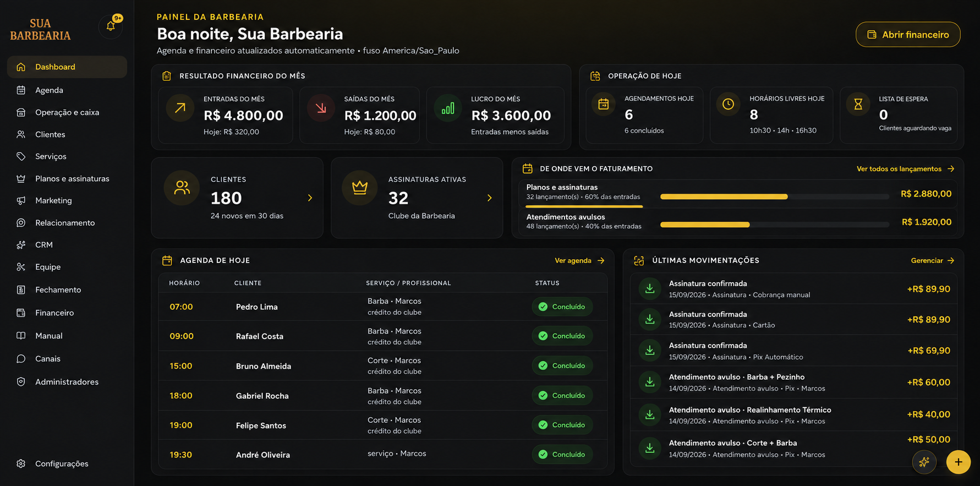Screen dimensions: 980x486
Task: Click the Realinhamento Térmico movement entry
Action: 793,415
